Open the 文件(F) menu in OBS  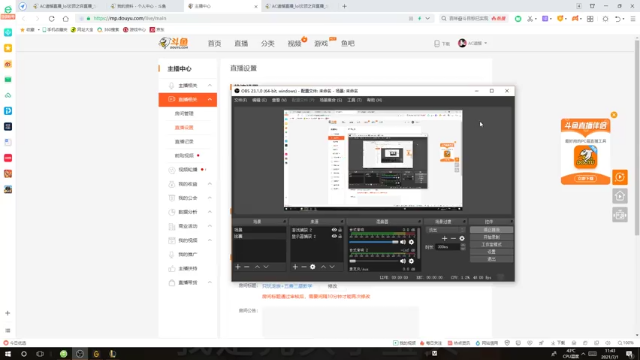pos(240,100)
